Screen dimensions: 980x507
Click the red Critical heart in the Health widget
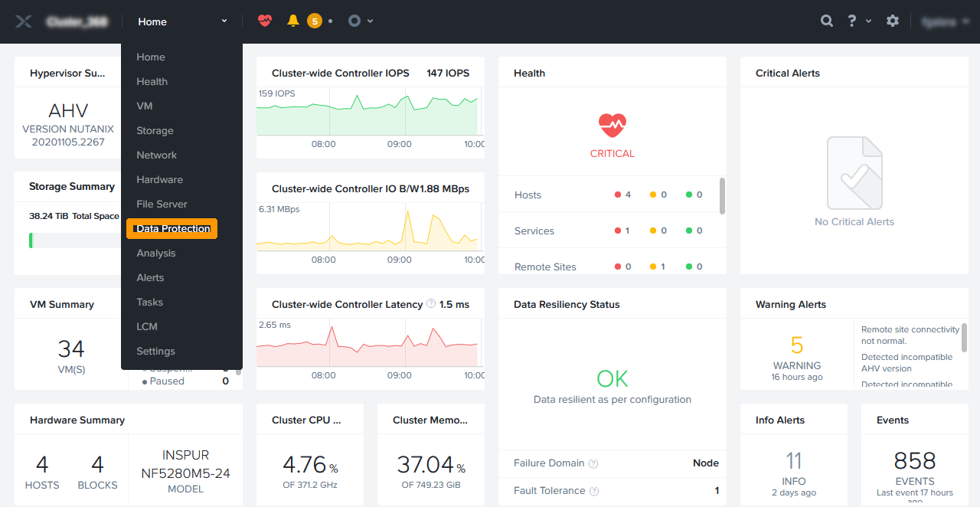[x=612, y=125]
